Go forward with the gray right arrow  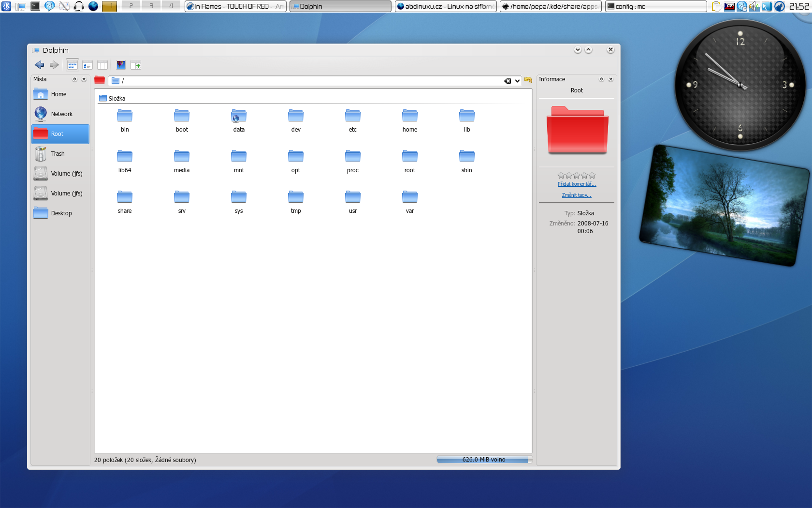click(54, 65)
